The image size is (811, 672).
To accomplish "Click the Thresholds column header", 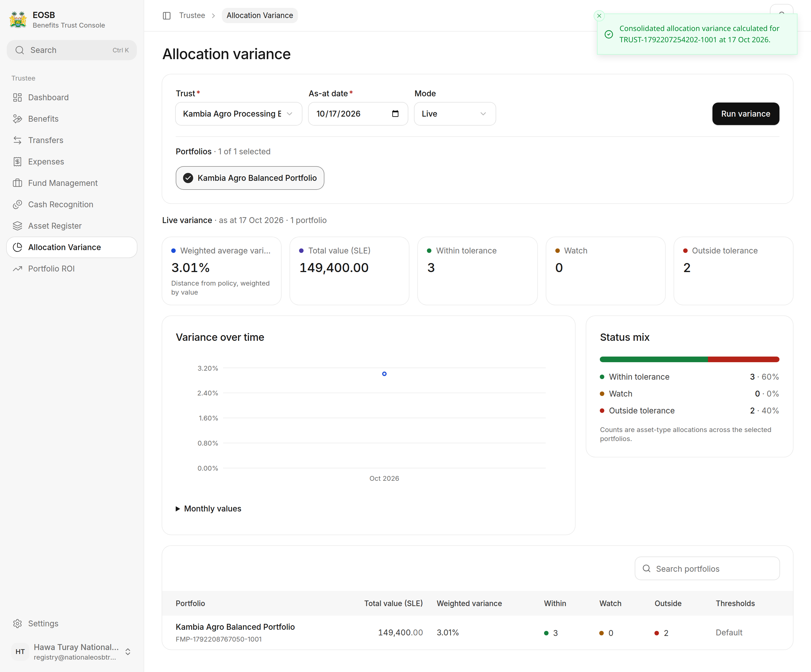I will point(735,604).
